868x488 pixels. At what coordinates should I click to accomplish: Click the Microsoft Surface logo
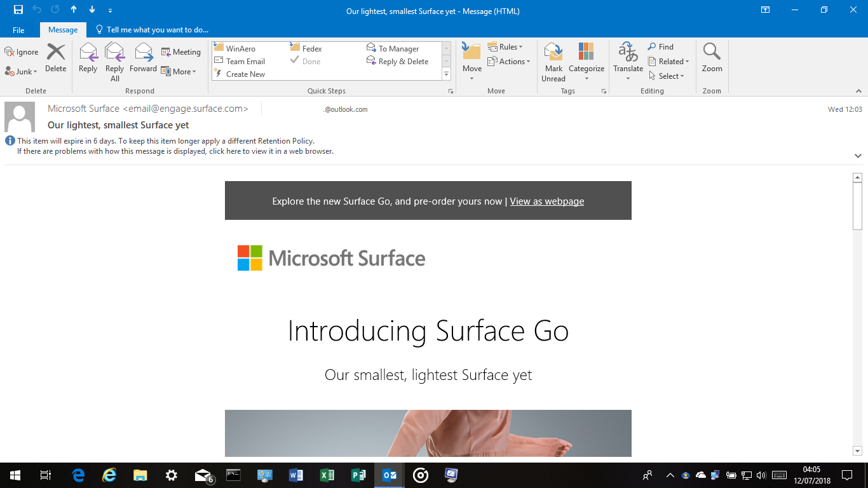click(x=331, y=258)
